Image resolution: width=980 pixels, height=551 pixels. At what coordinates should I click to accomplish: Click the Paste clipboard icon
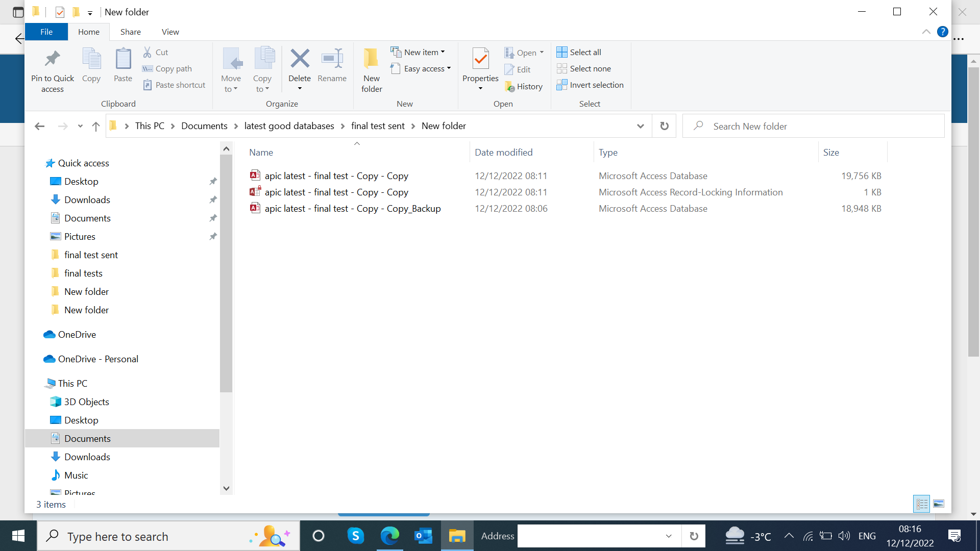[x=122, y=59]
